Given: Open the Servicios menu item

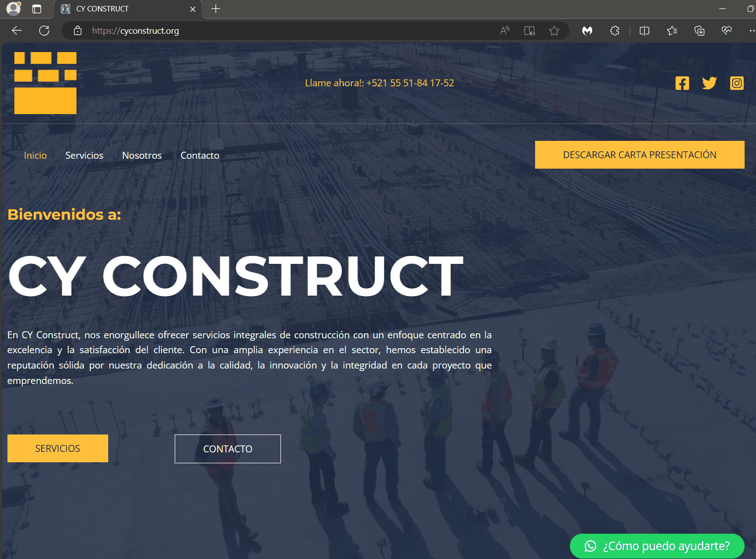Looking at the screenshot, I should tap(84, 155).
